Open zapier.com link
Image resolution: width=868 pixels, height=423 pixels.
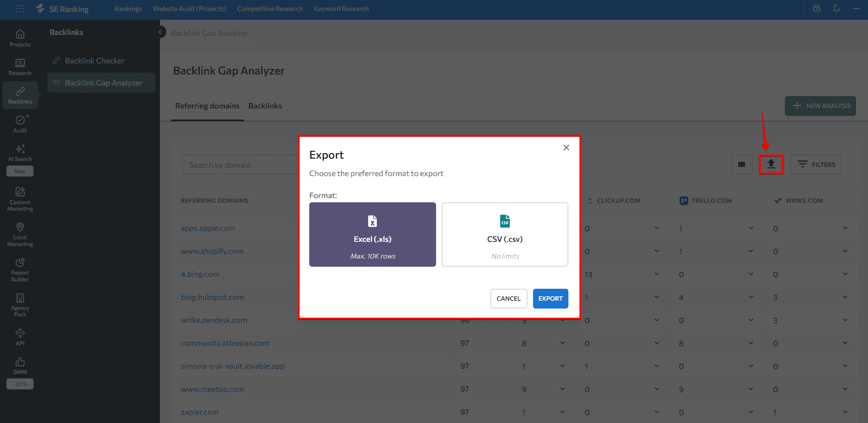tap(199, 412)
